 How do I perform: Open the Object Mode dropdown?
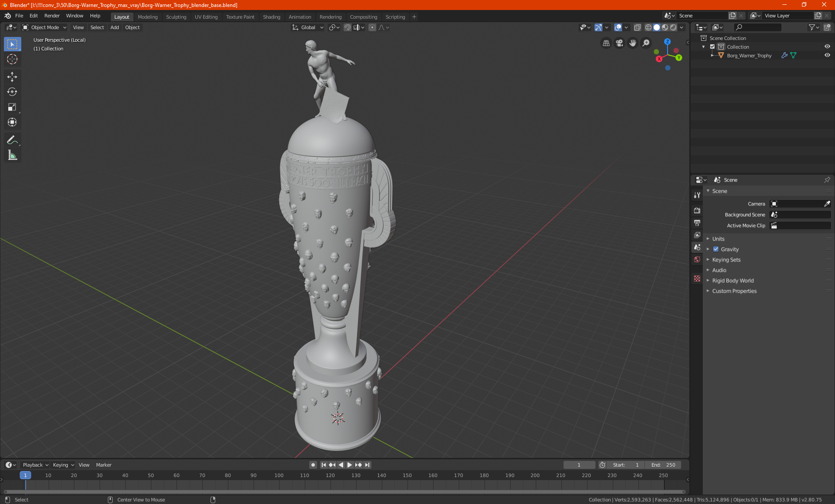pos(44,27)
